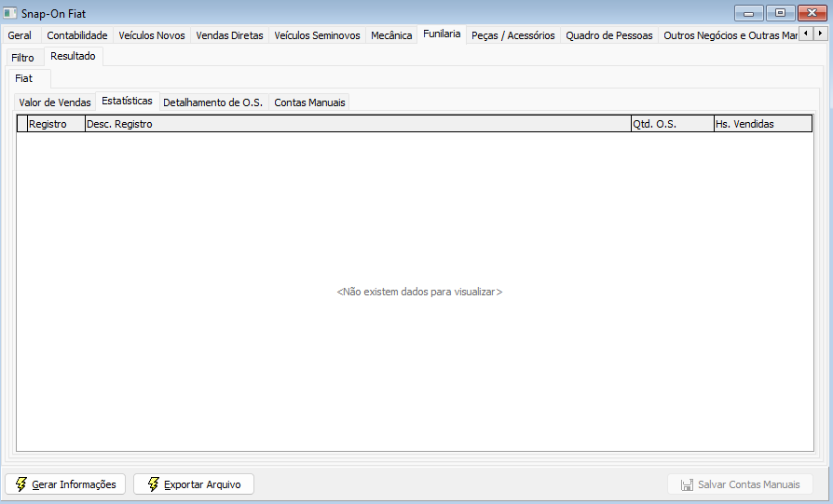
Task: Select the Funilaria tab
Action: tap(442, 34)
